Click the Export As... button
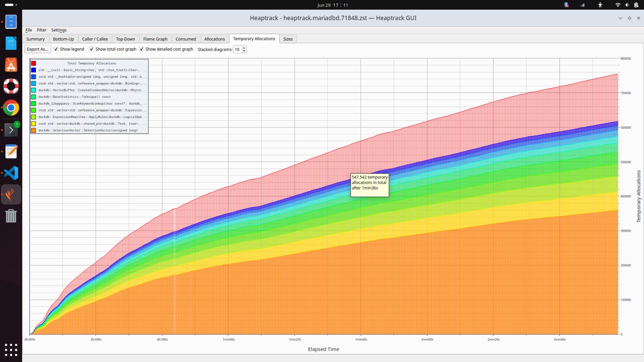Screen dimensions: 644x362 pos(37,49)
